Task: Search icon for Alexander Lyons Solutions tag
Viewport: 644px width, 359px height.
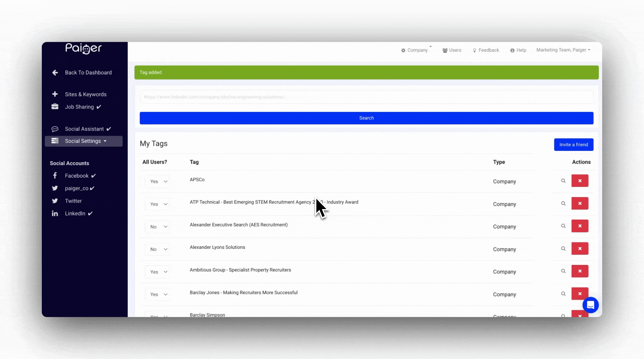Action: coord(563,249)
